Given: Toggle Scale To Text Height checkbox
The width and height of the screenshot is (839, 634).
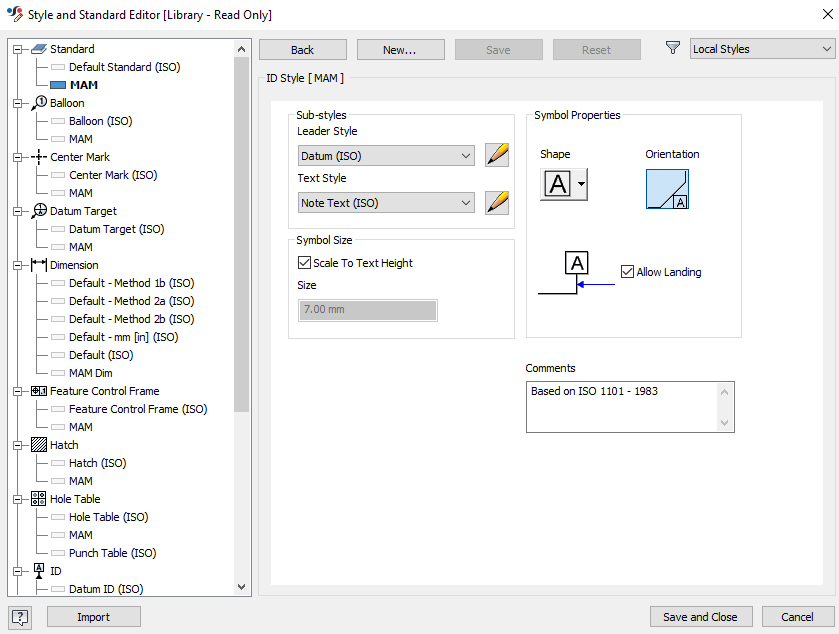Looking at the screenshot, I should pyautogui.click(x=304, y=263).
